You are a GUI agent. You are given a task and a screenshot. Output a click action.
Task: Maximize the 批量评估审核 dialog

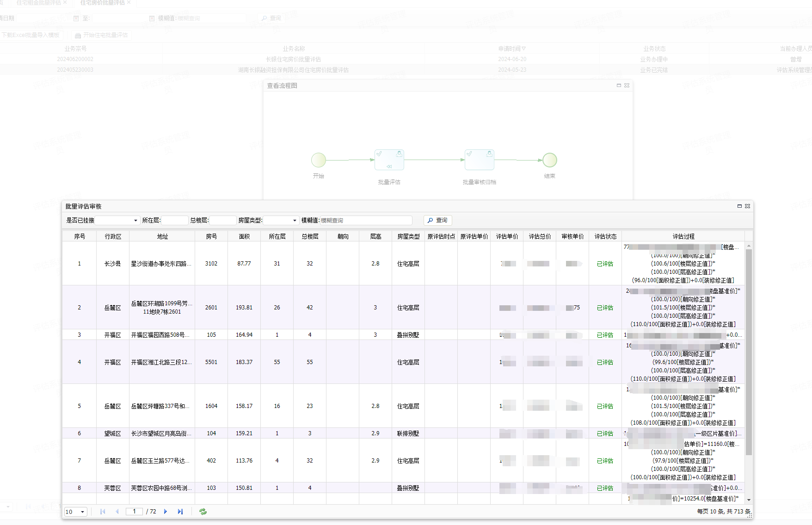[x=739, y=206]
